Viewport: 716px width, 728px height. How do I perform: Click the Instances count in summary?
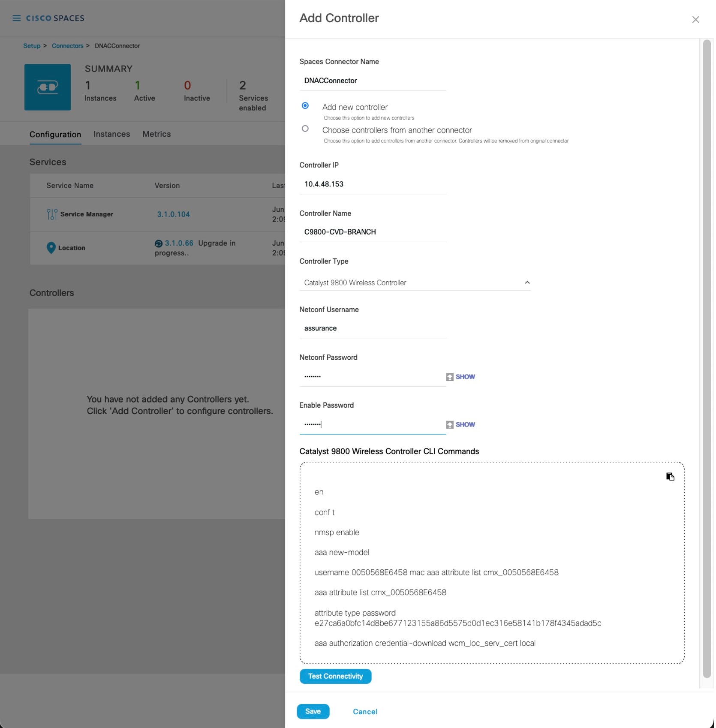click(x=88, y=85)
